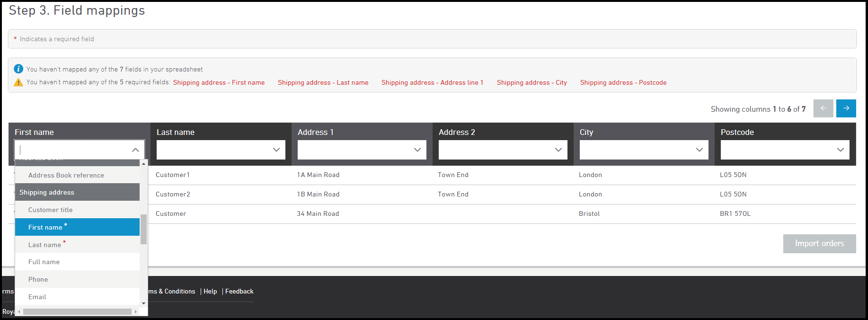Click the Conditions footer link
Image resolution: width=868 pixels, height=320 pixels.
coord(172,291)
